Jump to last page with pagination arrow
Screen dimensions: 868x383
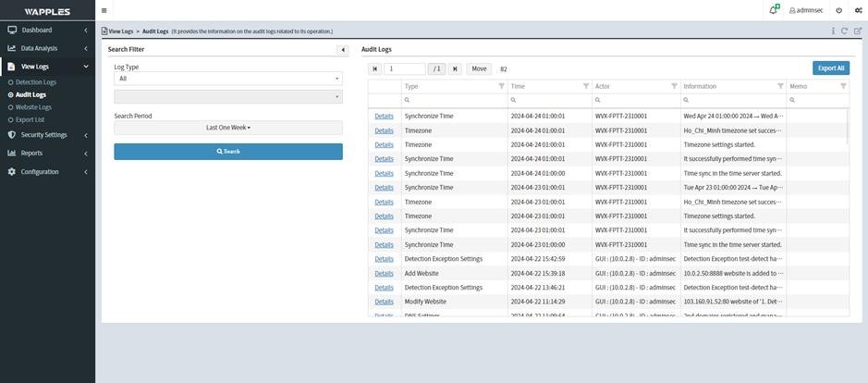click(455, 68)
